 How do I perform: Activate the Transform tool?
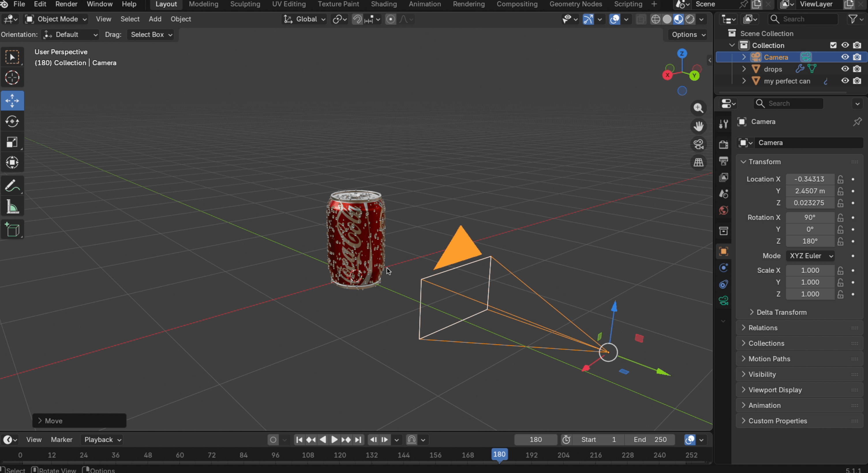12,163
